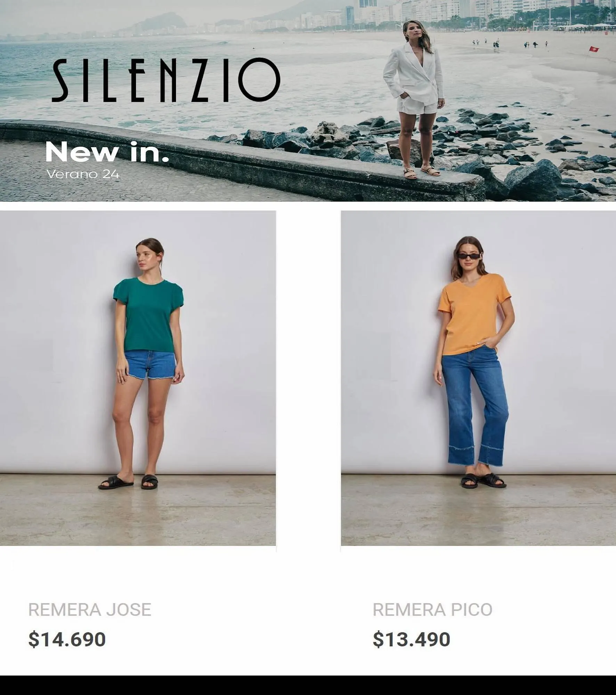Select the green Remera Jose t-shirt
The width and height of the screenshot is (616, 695).
148,314
